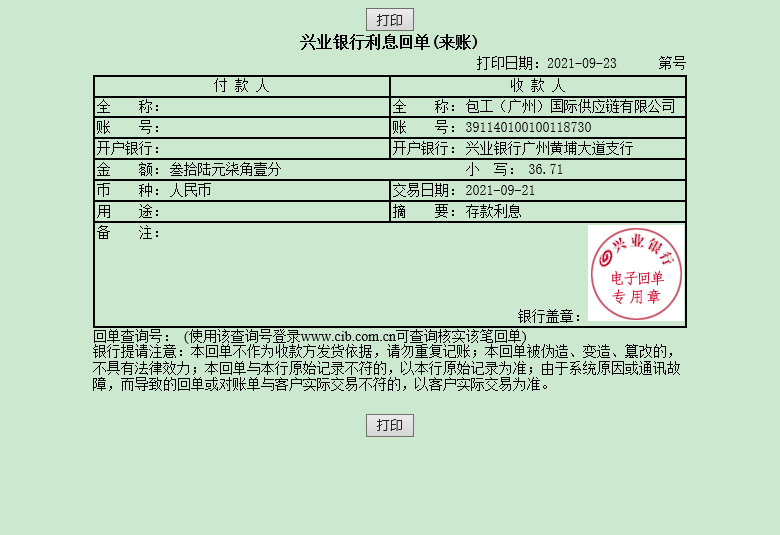Select payee name 包工（广州）国际供应链有限公司
This screenshot has width=780, height=535.
[571, 107]
